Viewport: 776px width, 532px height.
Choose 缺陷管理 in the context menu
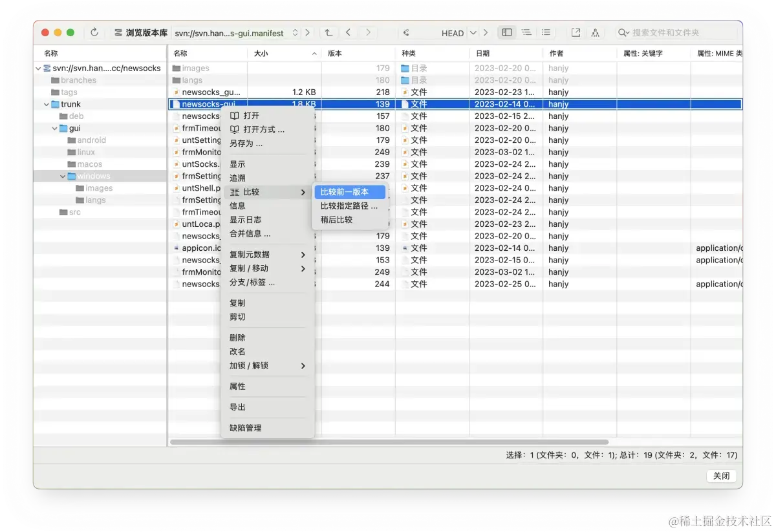268,428
